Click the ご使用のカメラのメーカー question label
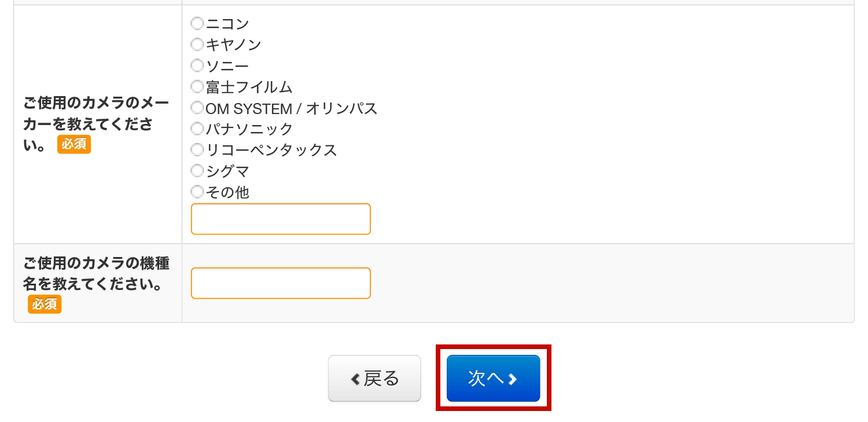 [x=96, y=114]
